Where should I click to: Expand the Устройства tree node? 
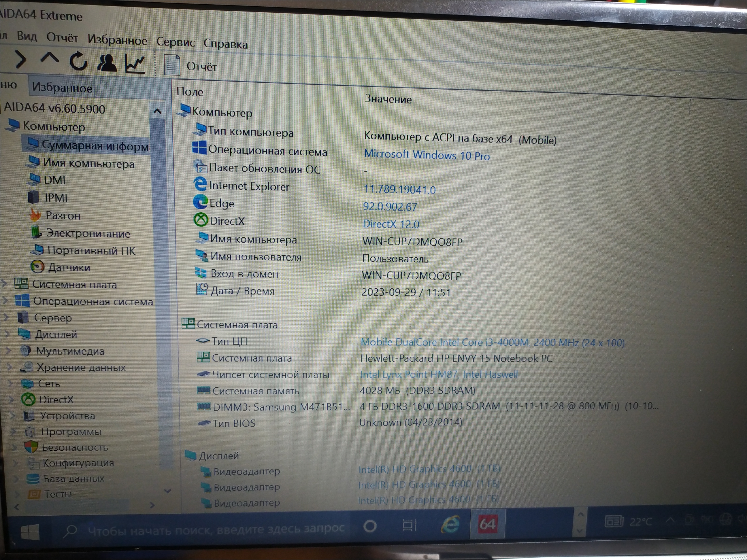[x=13, y=415]
